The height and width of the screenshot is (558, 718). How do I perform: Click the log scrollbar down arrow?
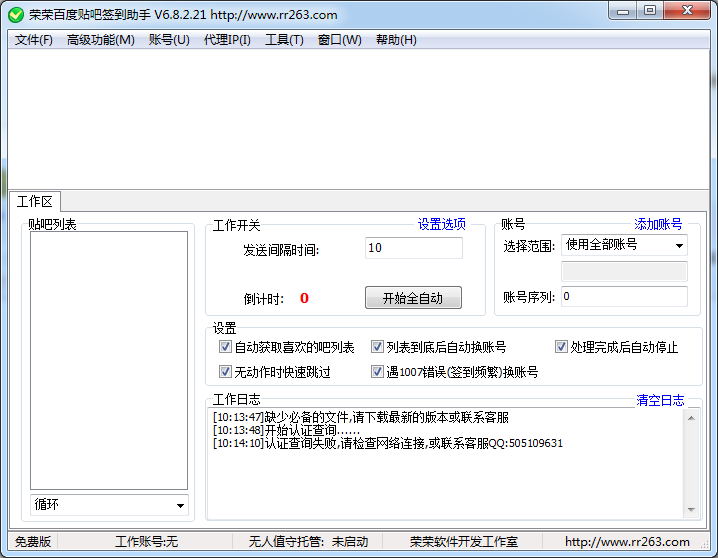(x=691, y=508)
